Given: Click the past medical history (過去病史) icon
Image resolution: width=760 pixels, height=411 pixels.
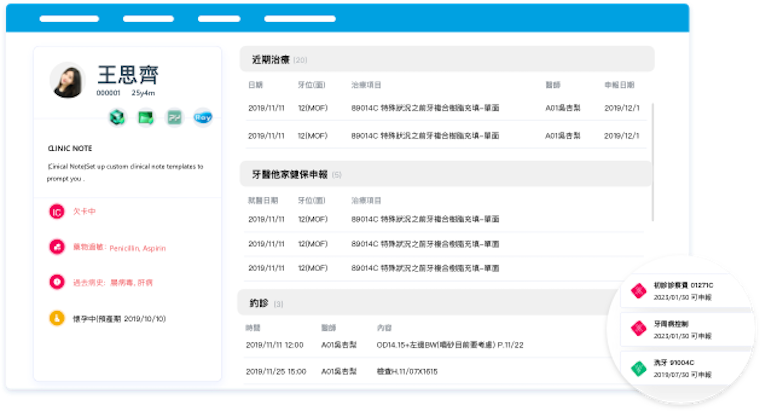Looking at the screenshot, I should pyautogui.click(x=57, y=282).
